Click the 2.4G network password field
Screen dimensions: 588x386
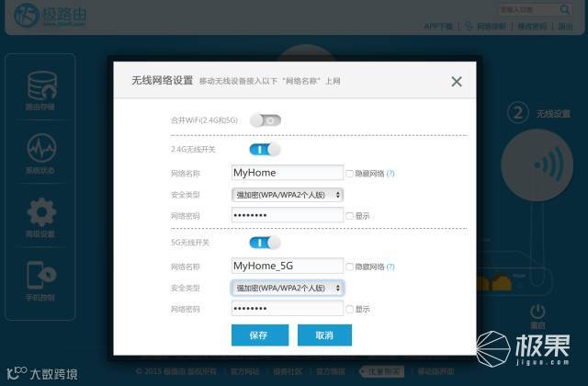pyautogui.click(x=288, y=215)
